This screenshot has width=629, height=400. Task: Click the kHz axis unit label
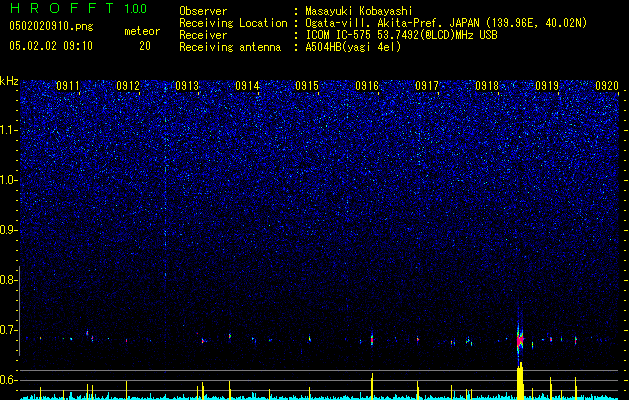(9, 81)
